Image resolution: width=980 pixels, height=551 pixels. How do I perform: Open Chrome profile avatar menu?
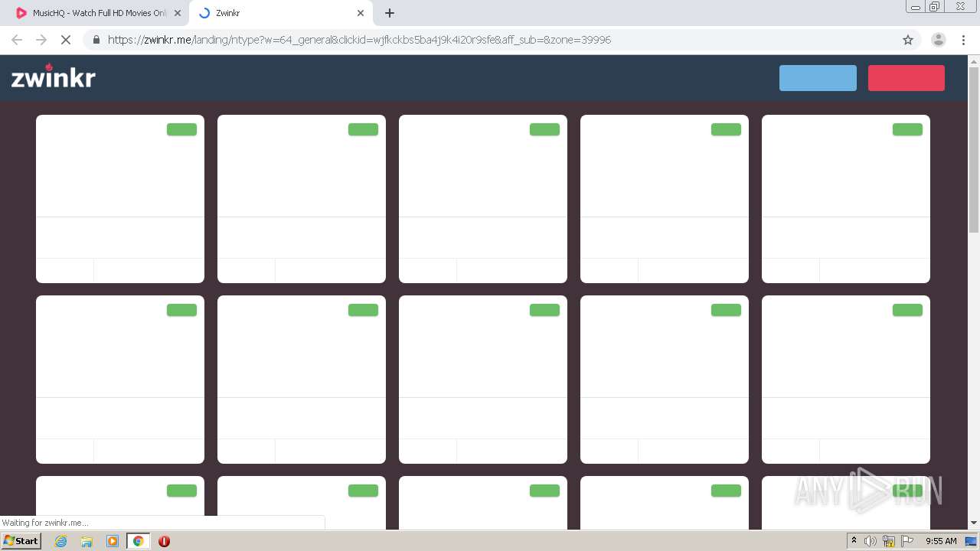pos(938,40)
